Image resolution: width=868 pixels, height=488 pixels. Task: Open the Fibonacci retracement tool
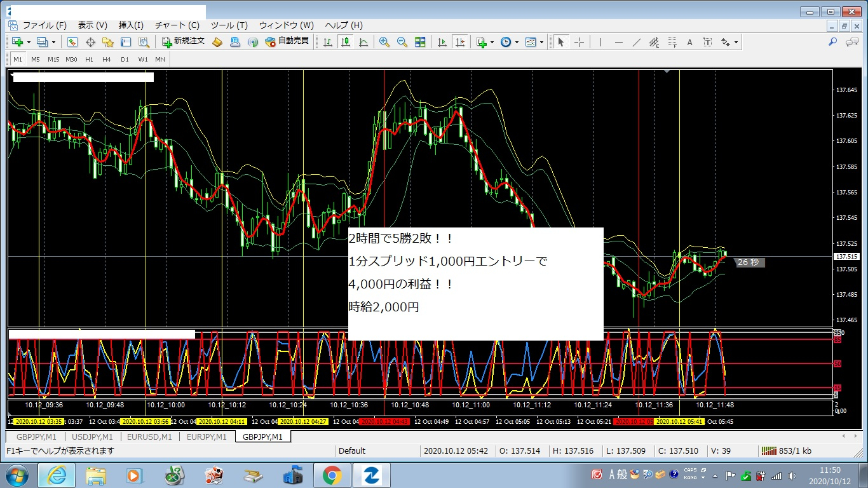(673, 41)
